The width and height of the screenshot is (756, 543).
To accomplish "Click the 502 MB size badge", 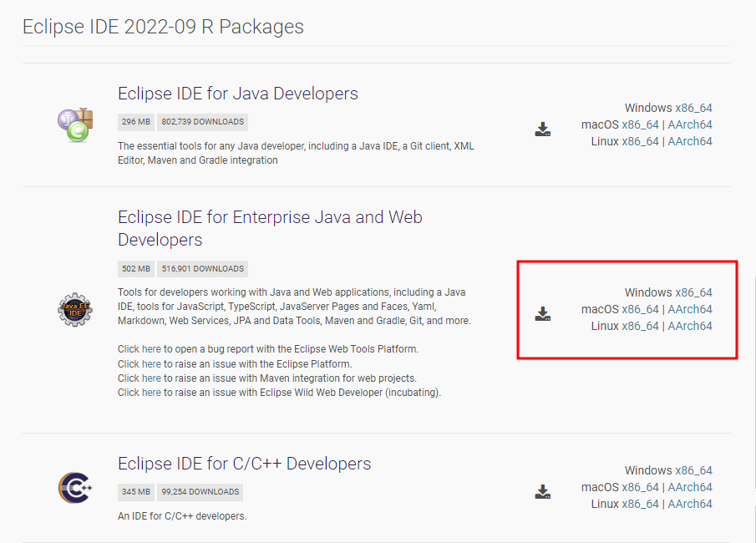I will point(136,269).
